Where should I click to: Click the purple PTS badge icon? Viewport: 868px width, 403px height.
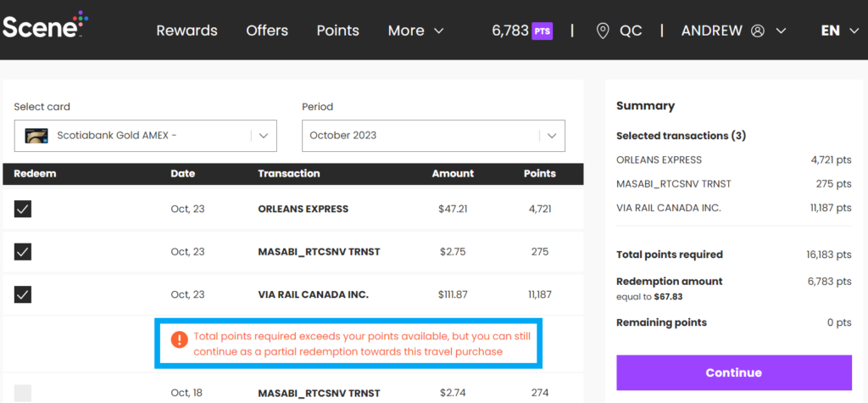pos(542,31)
